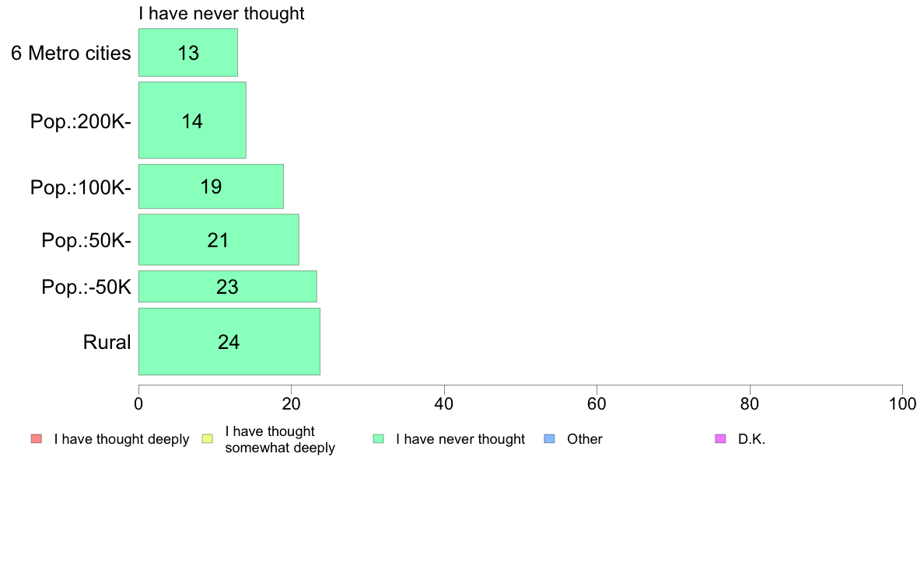Viewport: 924px width, 572px height.
Task: Click the 'I have thought deeply' legend text
Action: 121,439
